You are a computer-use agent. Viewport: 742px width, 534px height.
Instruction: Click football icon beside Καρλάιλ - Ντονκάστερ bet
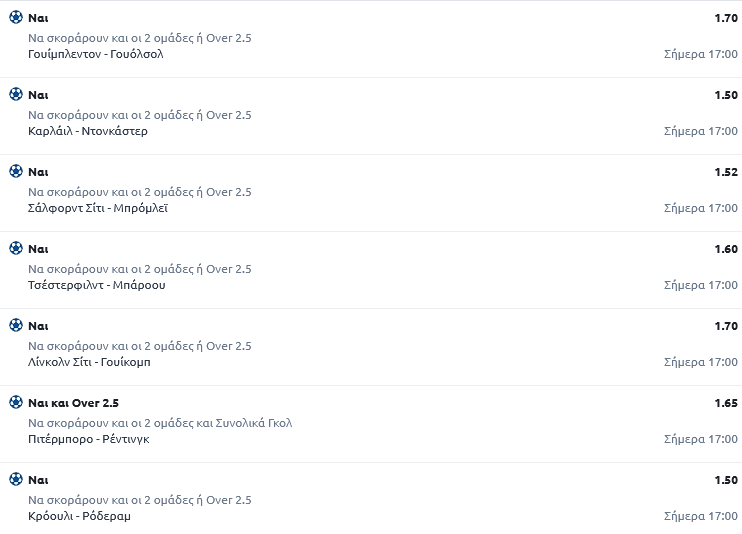click(16, 94)
